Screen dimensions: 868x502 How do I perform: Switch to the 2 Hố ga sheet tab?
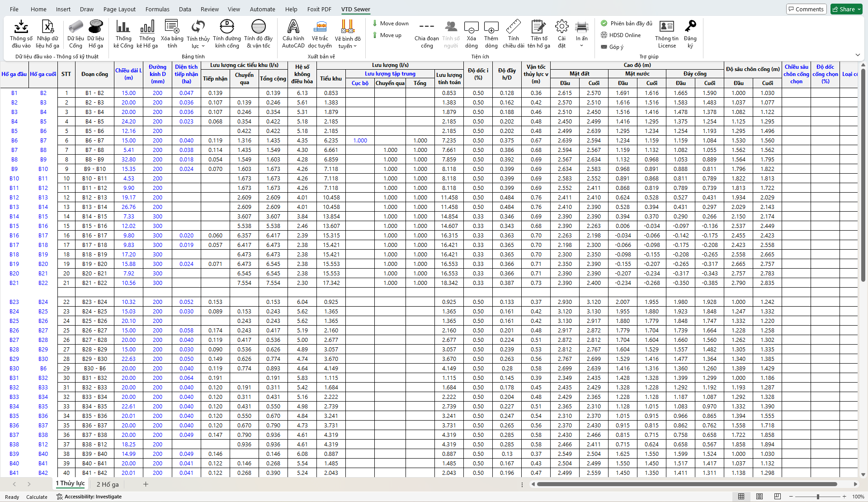tap(108, 484)
